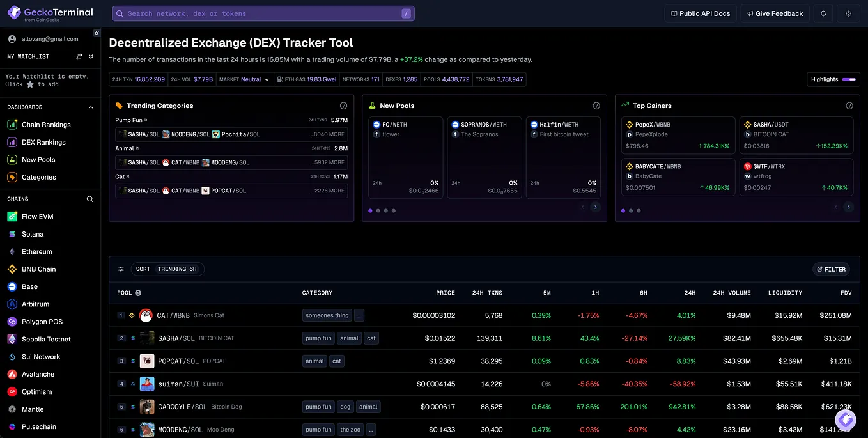
Task: Collapse the sidebar with double-chevron icon
Action: 97,33
